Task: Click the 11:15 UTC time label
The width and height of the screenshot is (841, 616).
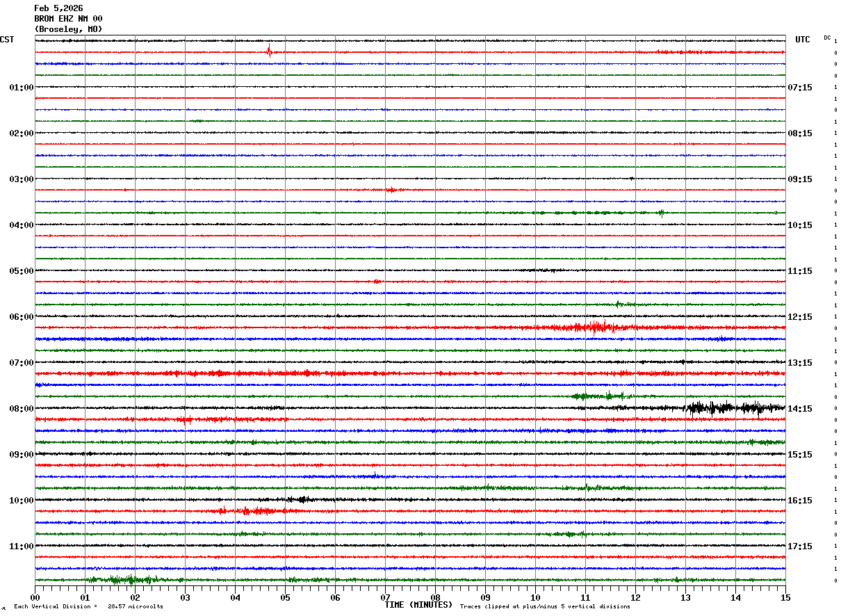Action: point(800,271)
